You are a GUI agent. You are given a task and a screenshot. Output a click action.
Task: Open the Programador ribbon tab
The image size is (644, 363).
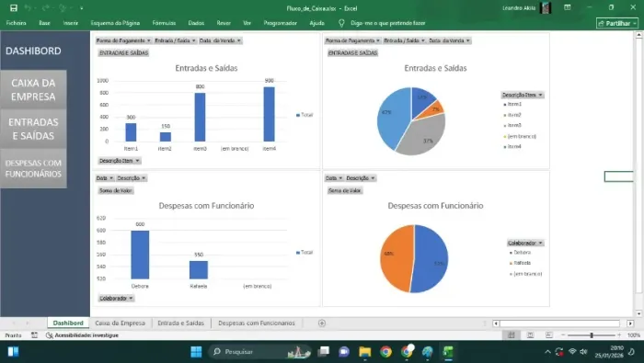[280, 23]
